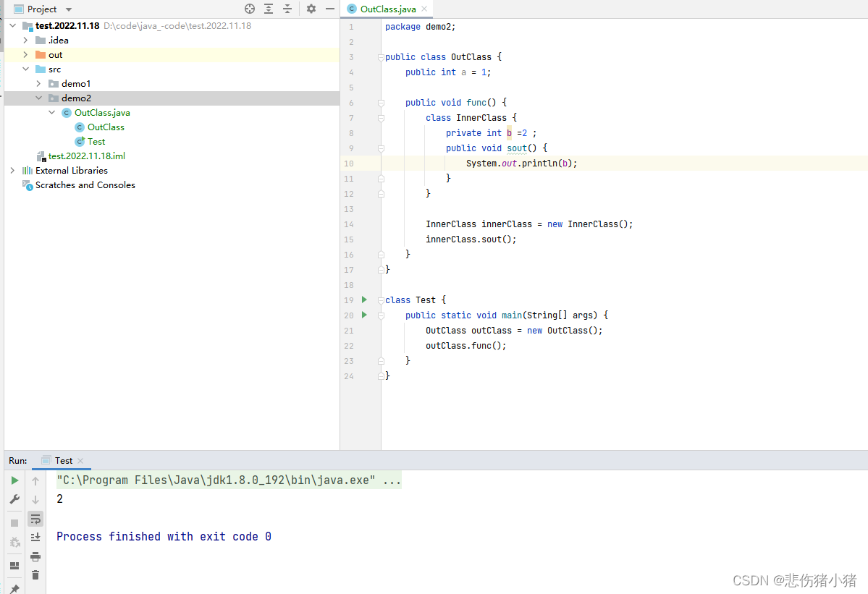The width and height of the screenshot is (868, 594).
Task: Click the 'Process finished with exit code 0' text
Action: click(164, 536)
